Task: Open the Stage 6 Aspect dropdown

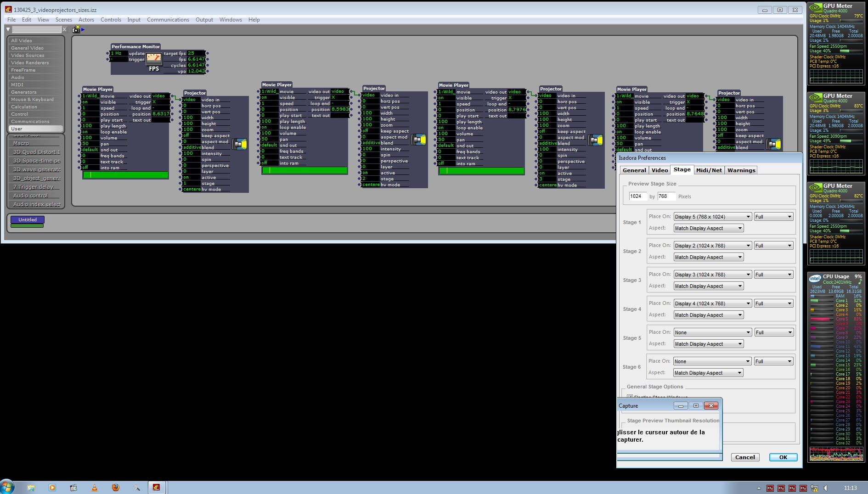Action: [708, 373]
